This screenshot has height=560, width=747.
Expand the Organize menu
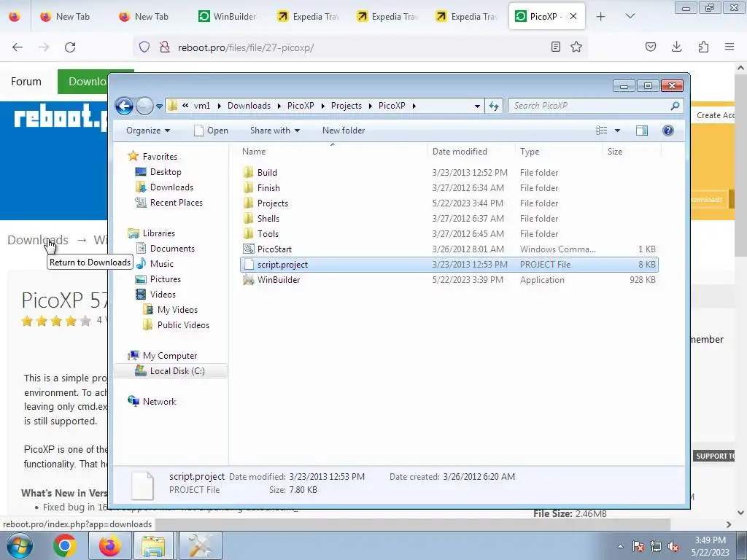pos(147,131)
